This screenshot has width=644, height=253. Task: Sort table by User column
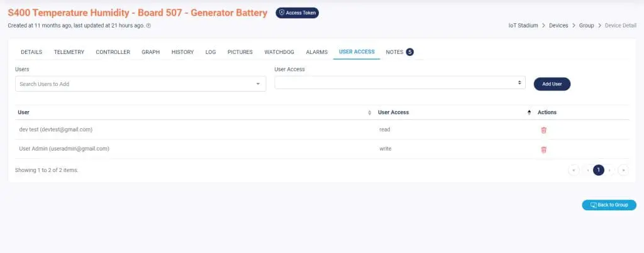(x=369, y=112)
